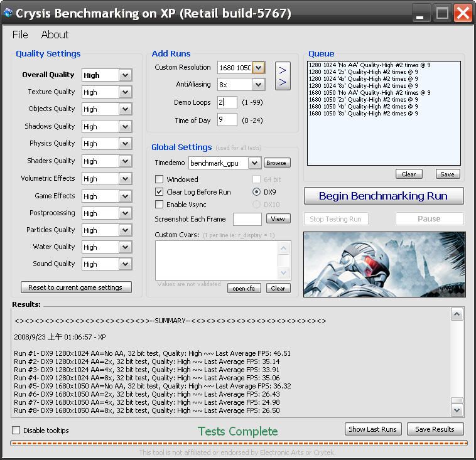The height and width of the screenshot is (460, 476).
Task: Open AntiAliasing dropdown
Action: coord(258,85)
